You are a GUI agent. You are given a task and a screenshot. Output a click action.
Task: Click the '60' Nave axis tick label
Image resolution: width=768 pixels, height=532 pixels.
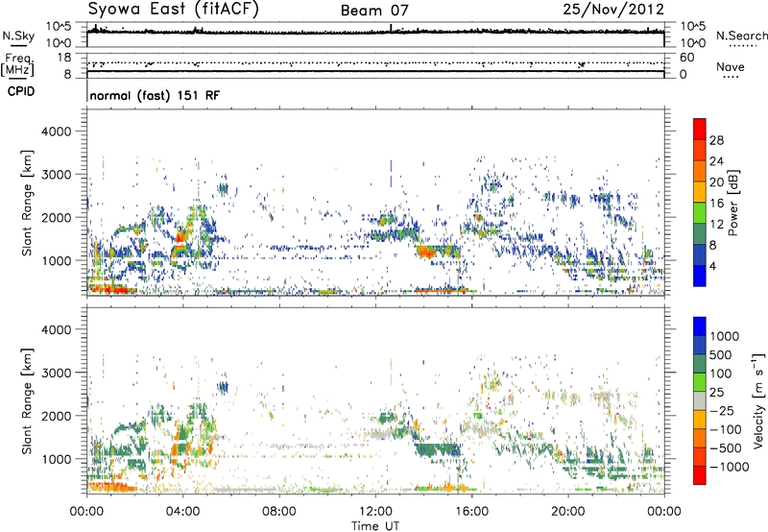point(686,58)
